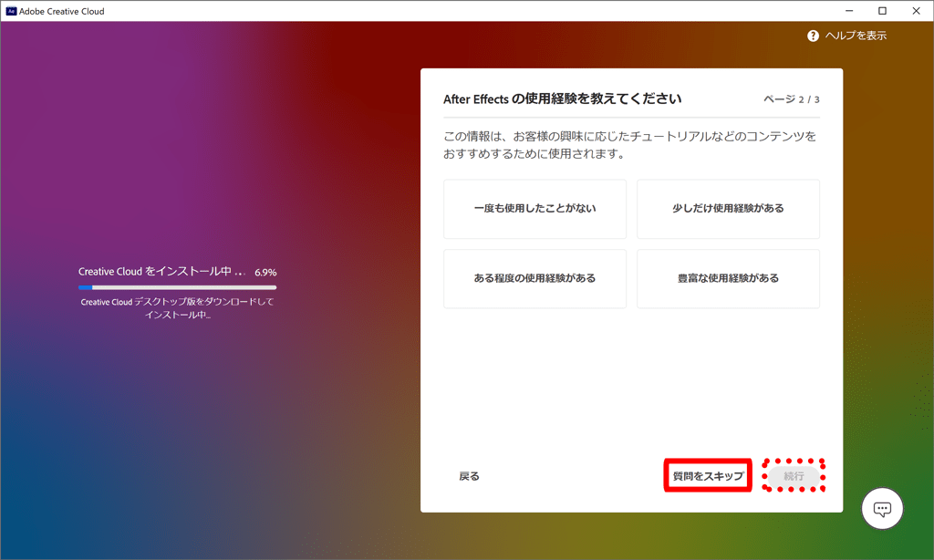Click the After Effects の使用経験 heading
This screenshot has width=934, height=560.
(562, 99)
